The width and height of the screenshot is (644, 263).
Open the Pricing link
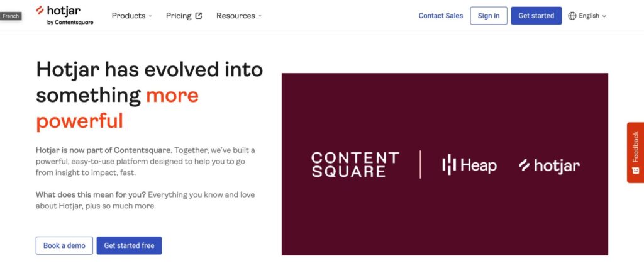click(x=184, y=16)
